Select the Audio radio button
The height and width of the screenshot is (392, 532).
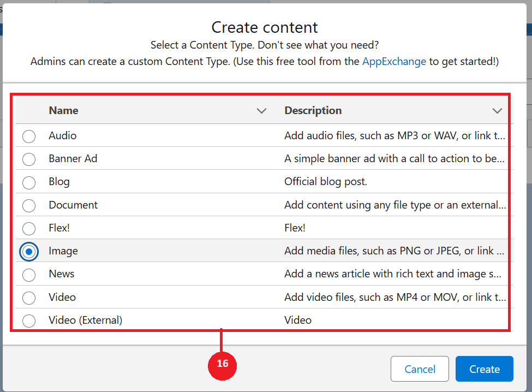[x=29, y=136]
